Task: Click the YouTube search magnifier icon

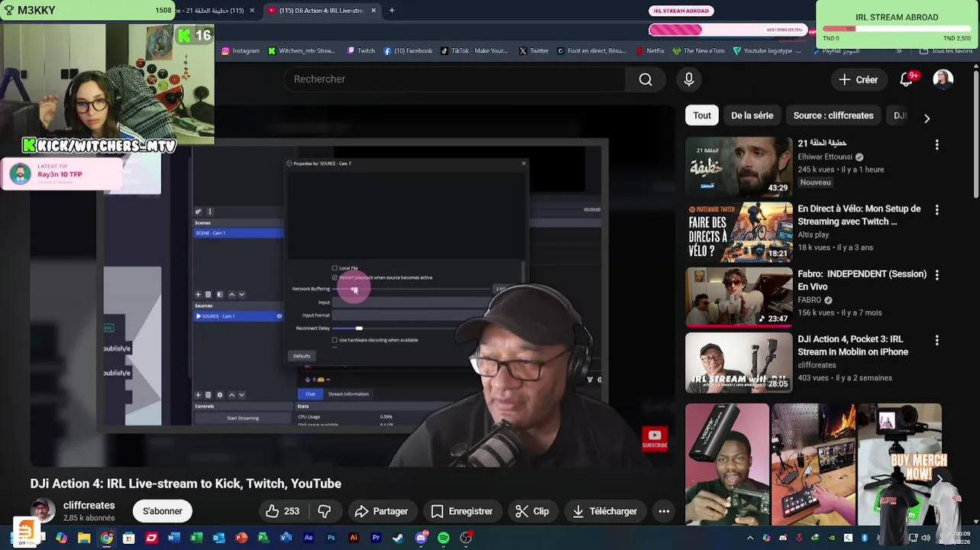Action: pos(645,79)
